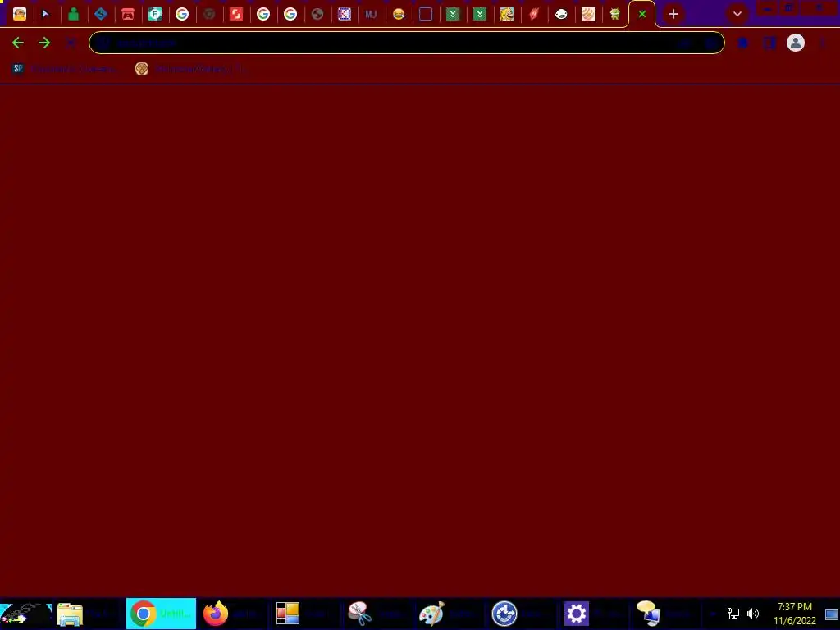Open the Windows Start button

coord(25,614)
